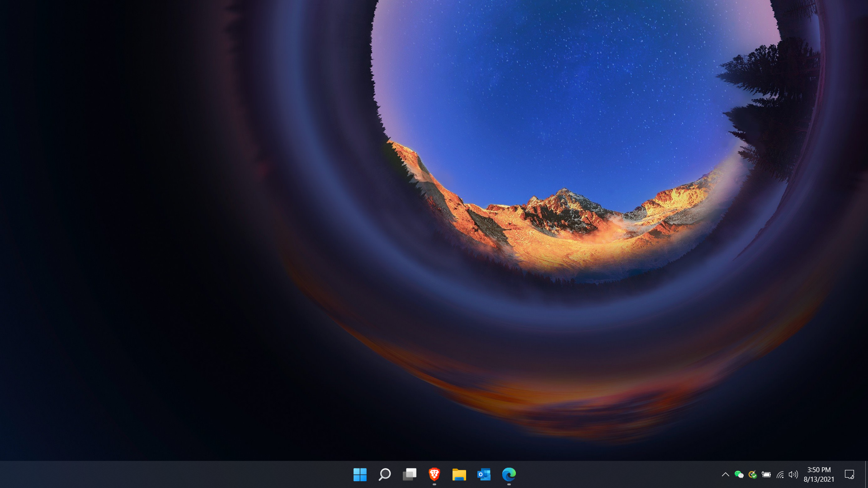Viewport: 868px width, 488px height.
Task: Open the volume speaker control
Action: pyautogui.click(x=793, y=474)
